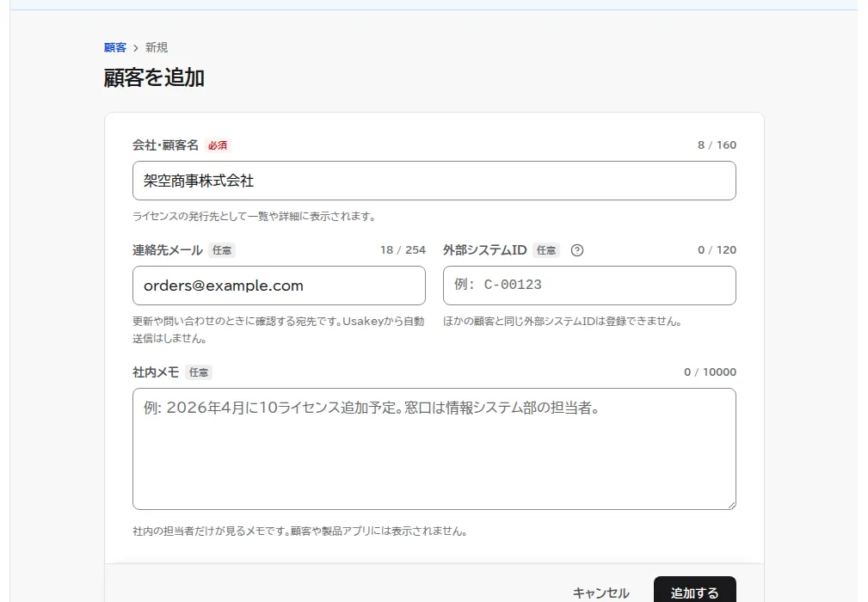Click the 外部システムID field label
This screenshot has width=868, height=602.
485,250
